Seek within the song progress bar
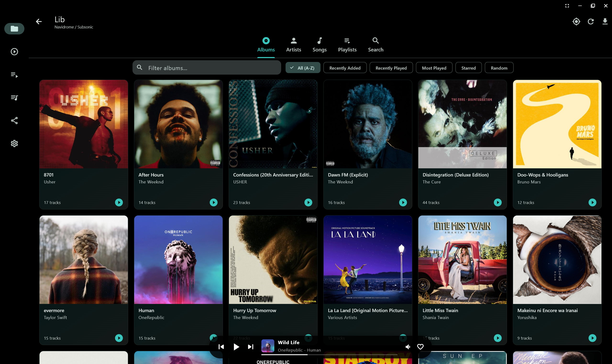 (x=329, y=354)
